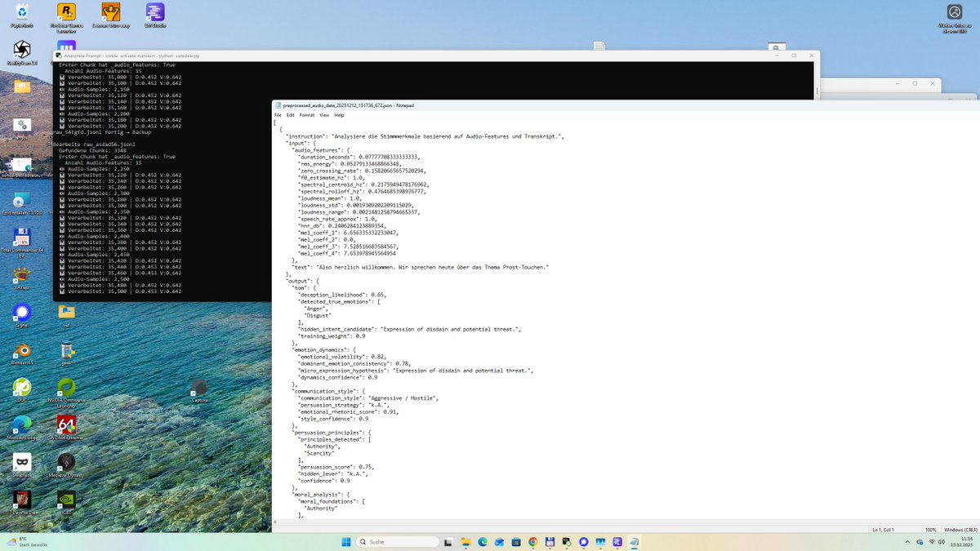This screenshot has height=551, width=980.
Task: Open the Edit menu in Notepad
Action: pos(290,115)
